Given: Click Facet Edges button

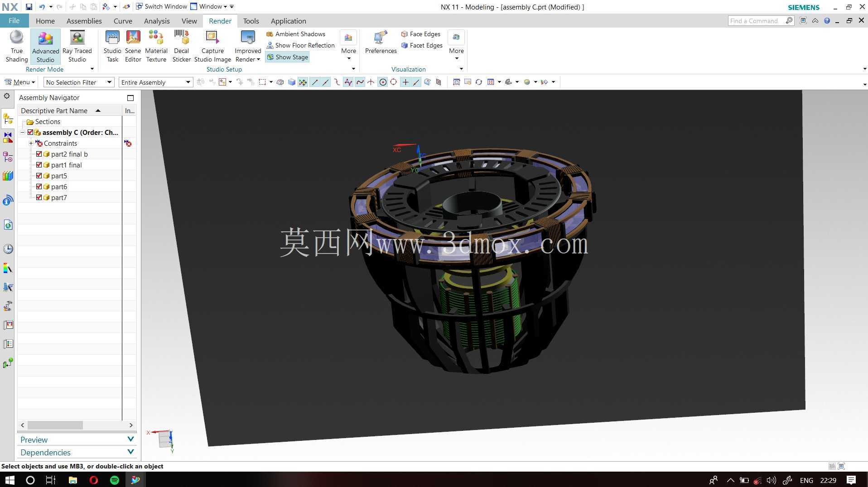Looking at the screenshot, I should (x=421, y=45).
